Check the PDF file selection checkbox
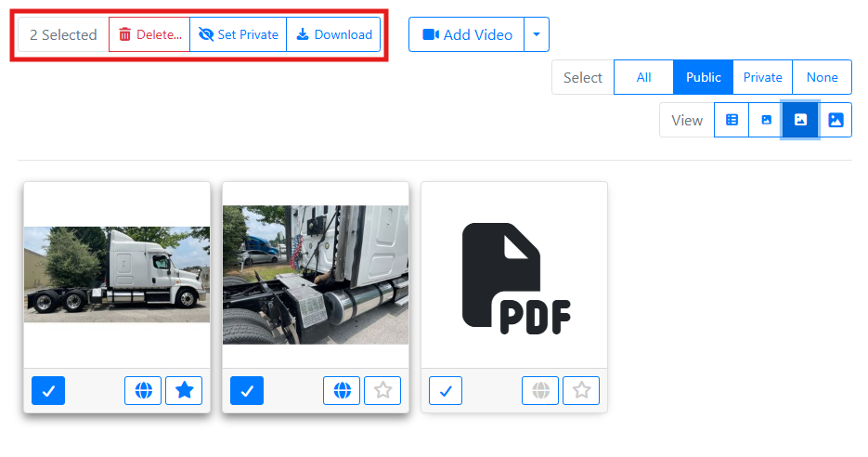 pyautogui.click(x=446, y=390)
